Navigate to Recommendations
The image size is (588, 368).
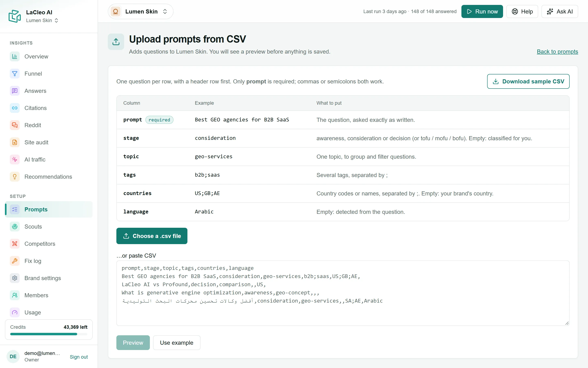[x=49, y=177]
